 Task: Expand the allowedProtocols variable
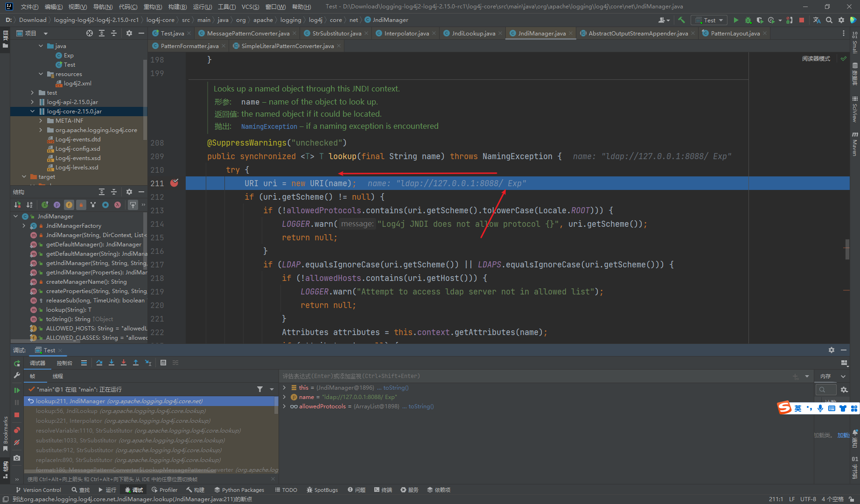[285, 406]
